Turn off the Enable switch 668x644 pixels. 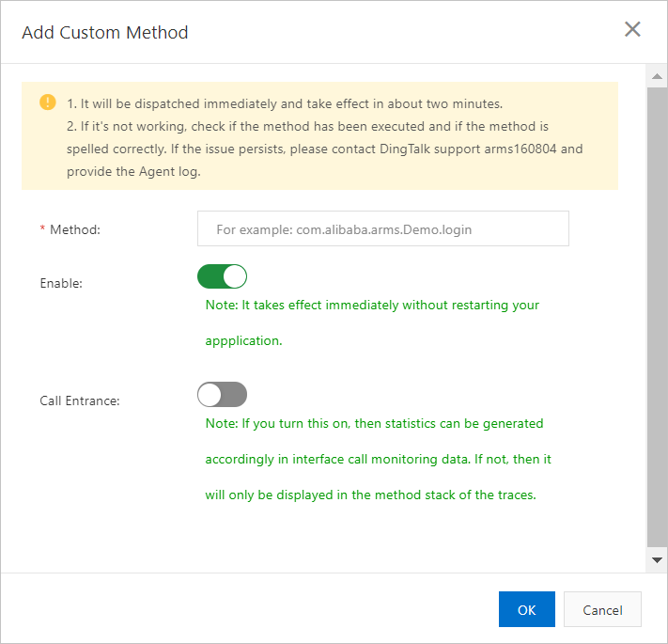pos(222,276)
